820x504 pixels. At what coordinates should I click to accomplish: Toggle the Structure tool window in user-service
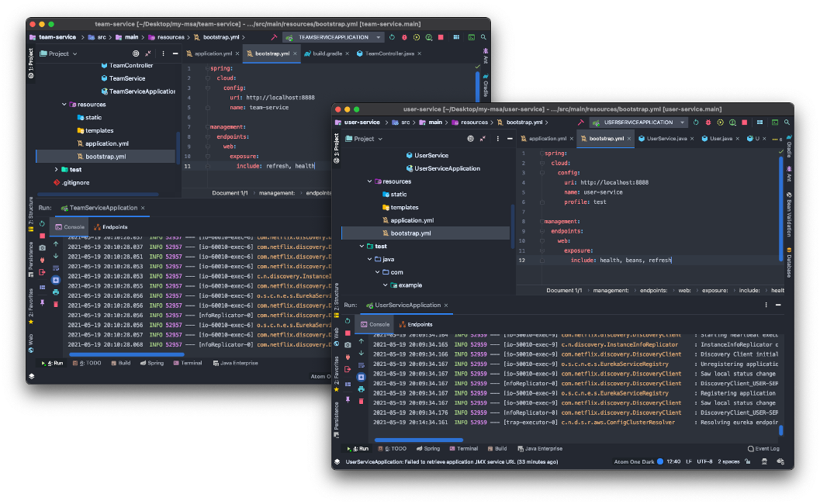(x=336, y=300)
